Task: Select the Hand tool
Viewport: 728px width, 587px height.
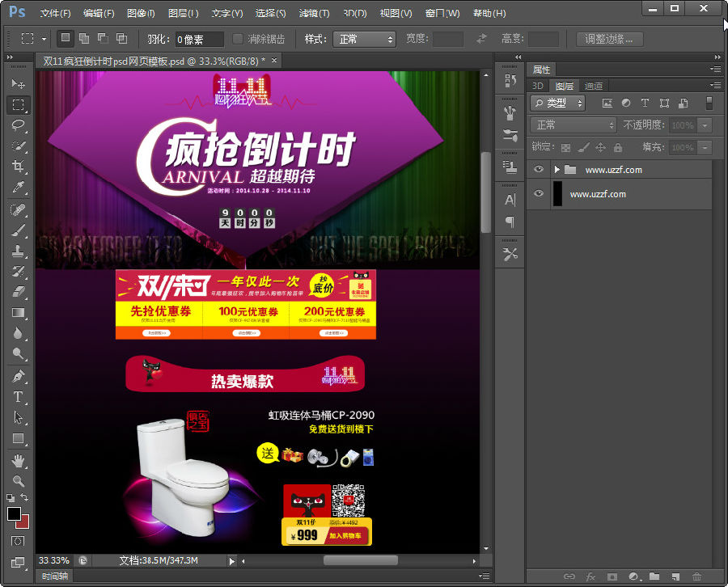Action: tap(18, 458)
